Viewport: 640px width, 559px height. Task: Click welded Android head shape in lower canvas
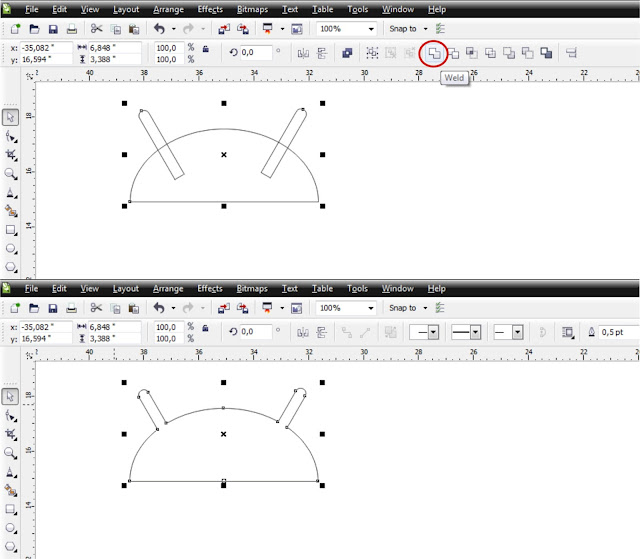224,435
